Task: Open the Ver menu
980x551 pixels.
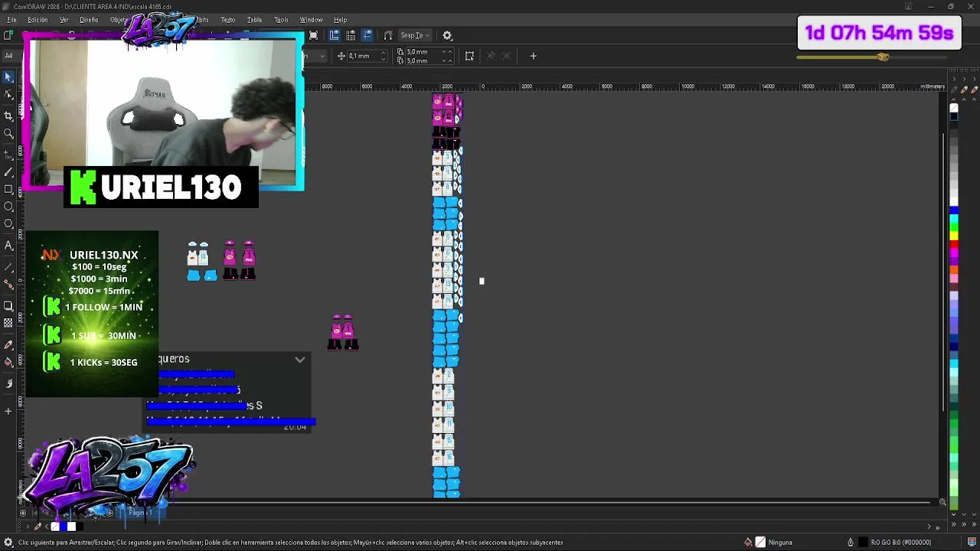Action: pos(64,20)
